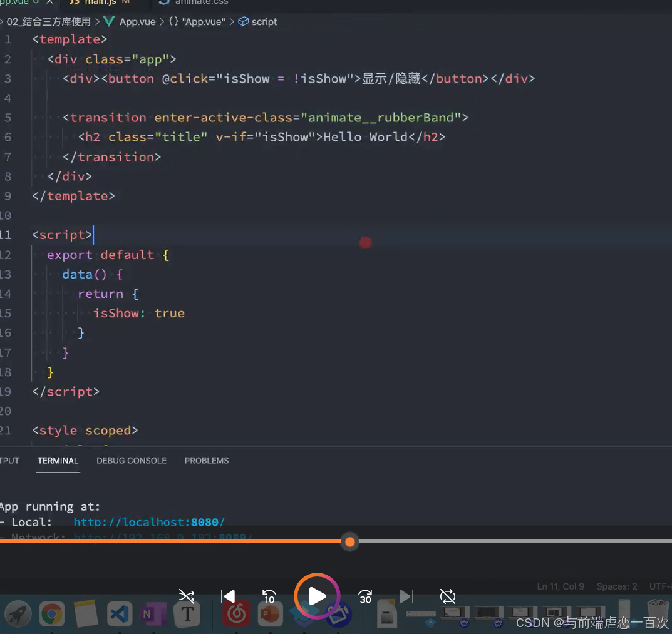Click the 显示/隐藏 button label text
Viewport: 672px width, 634px height.
[391, 78]
